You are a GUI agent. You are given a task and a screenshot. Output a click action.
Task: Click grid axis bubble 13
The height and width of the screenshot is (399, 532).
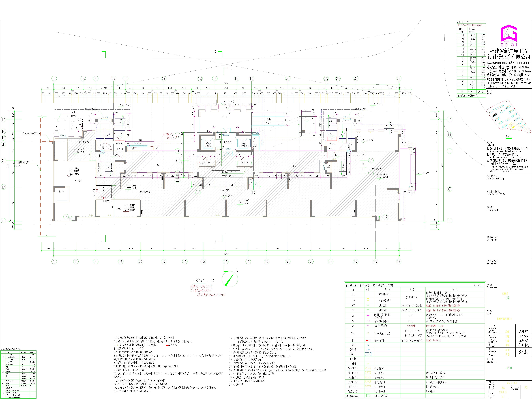(x=203, y=261)
